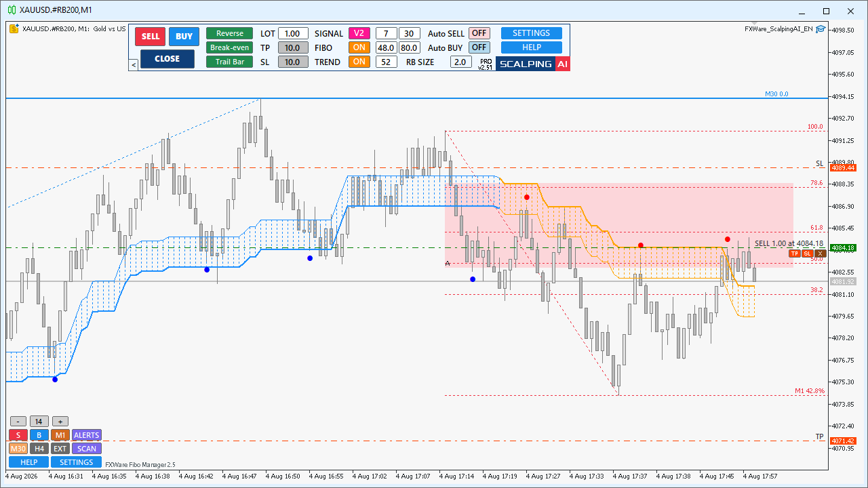868x488 pixels.
Task: Click the Fibonacci 61.8 level label
Action: tap(816, 228)
